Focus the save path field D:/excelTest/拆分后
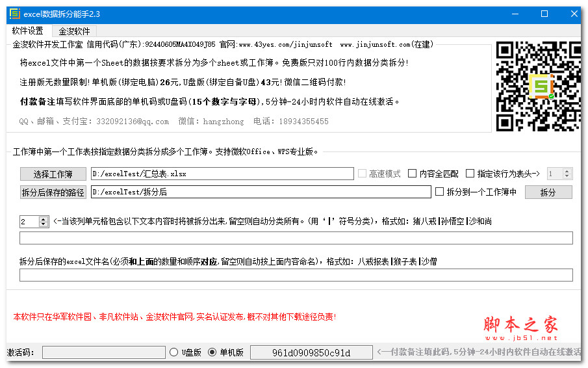Screen dimensions: 588x368 [x=261, y=192]
